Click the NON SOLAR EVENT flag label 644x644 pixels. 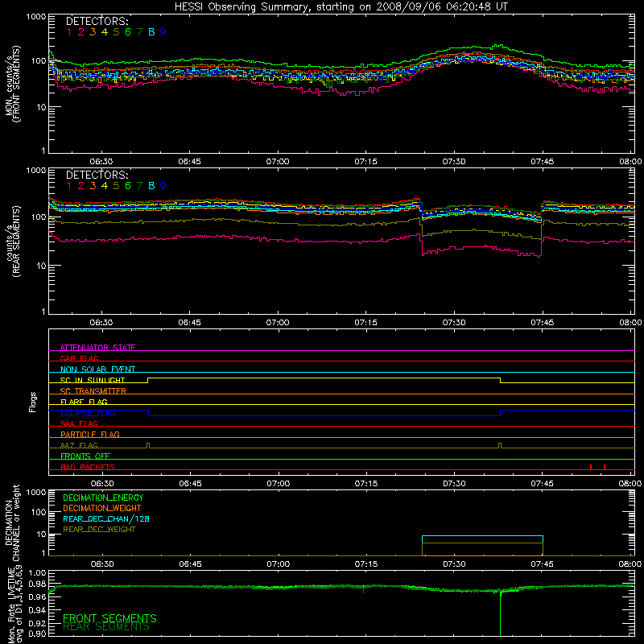[97, 369]
